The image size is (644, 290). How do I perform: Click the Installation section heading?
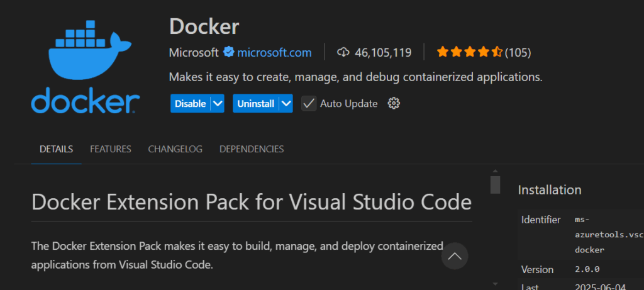(550, 190)
